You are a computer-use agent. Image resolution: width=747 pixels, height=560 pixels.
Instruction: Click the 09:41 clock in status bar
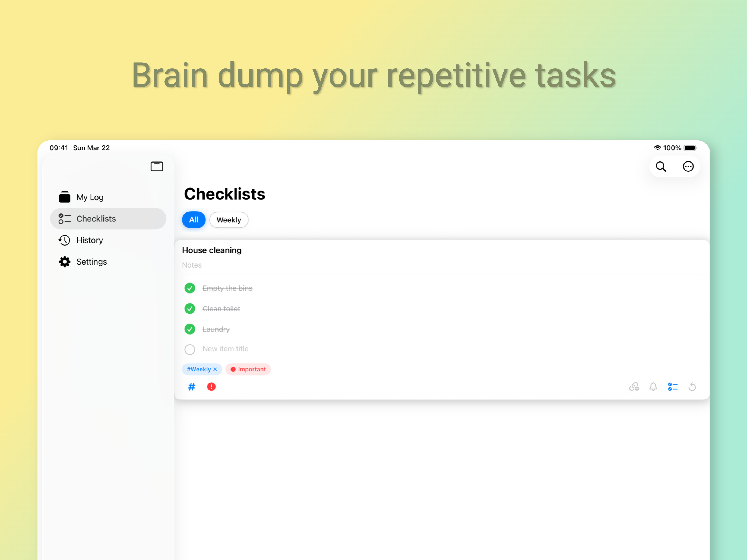(59, 148)
